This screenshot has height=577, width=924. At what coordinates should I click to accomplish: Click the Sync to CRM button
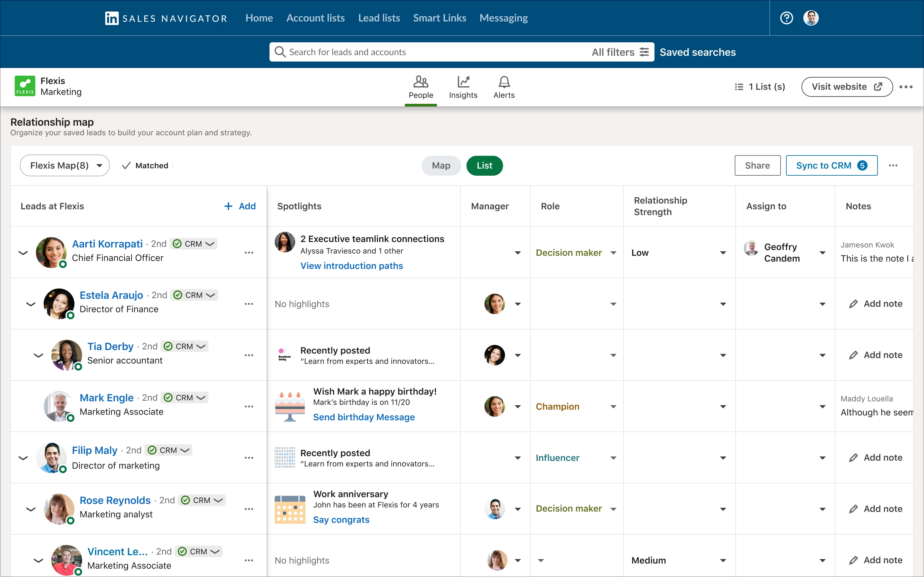(x=831, y=166)
